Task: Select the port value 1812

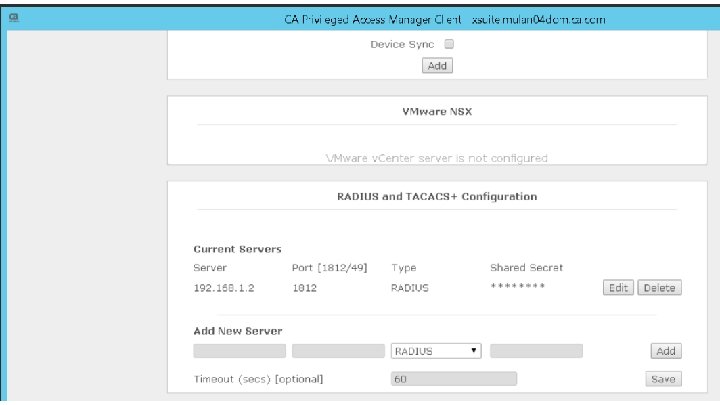Action: tap(304, 288)
